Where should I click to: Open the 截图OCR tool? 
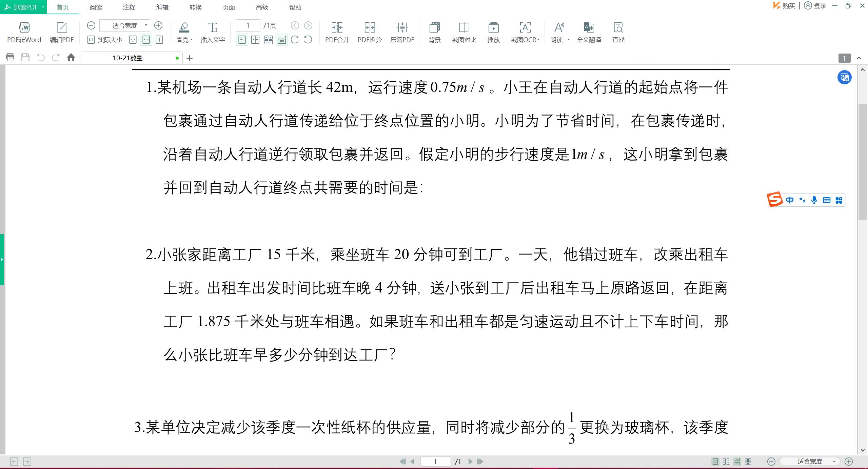coord(523,32)
